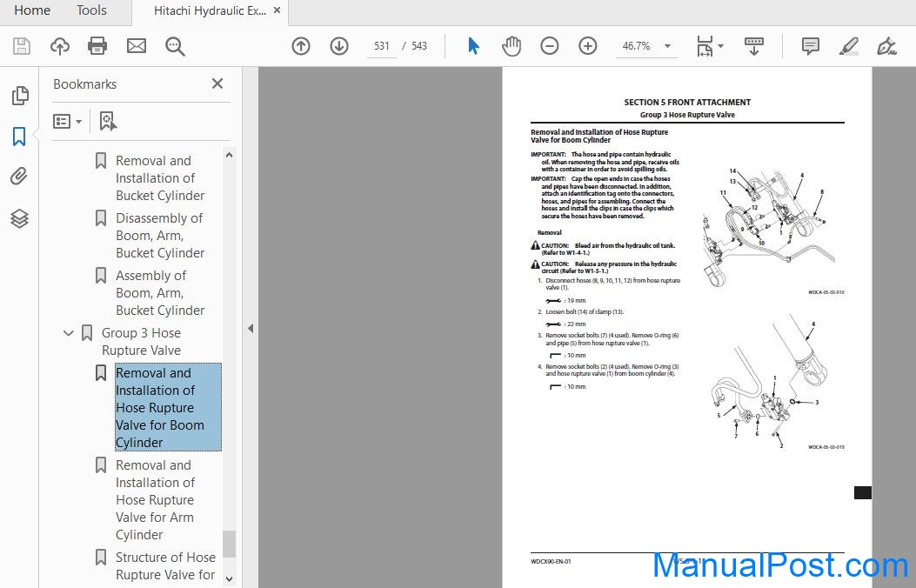916x588 pixels.
Task: Activate the Selection arrow tool
Action: 474,45
